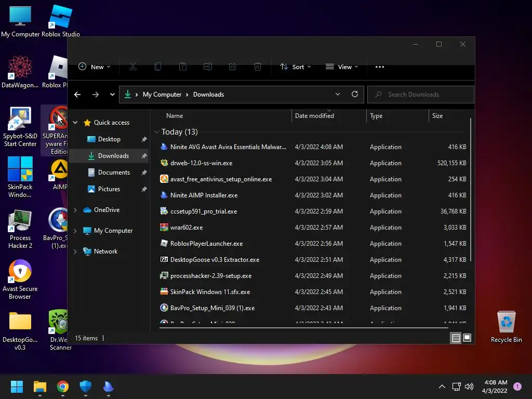Image resolution: width=532 pixels, height=399 pixels.
Task: Go back with the left arrow
Action: pyautogui.click(x=77, y=95)
